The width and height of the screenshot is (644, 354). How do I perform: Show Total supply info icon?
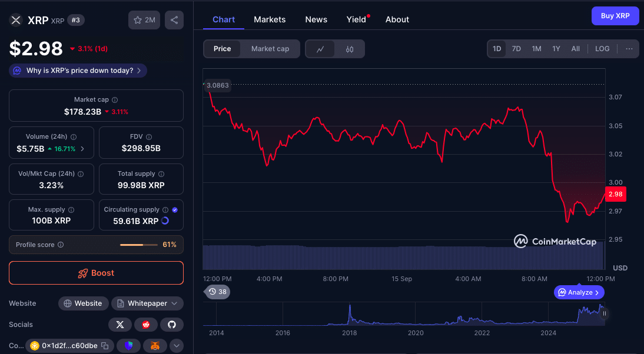pyautogui.click(x=161, y=174)
